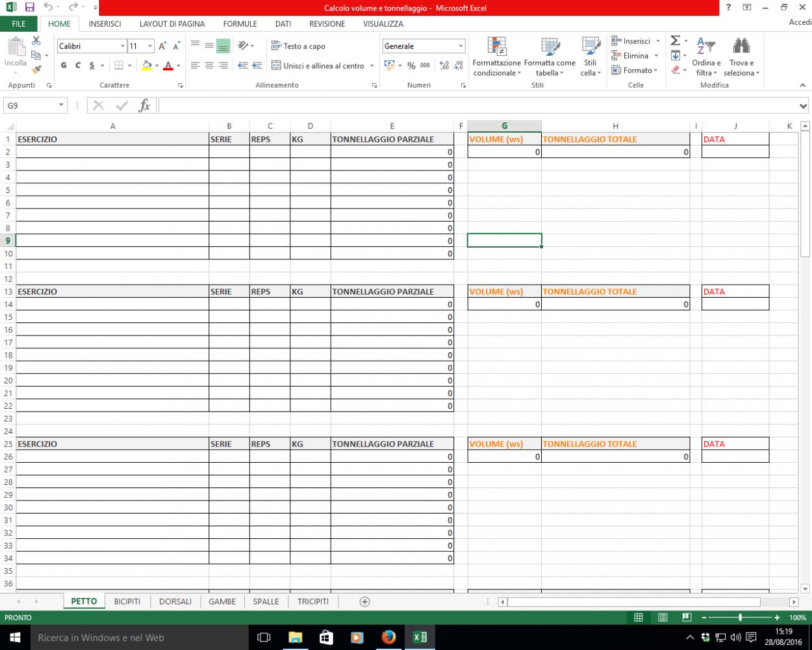Screen dimensions: 812x650
Task: Expand the Name Box dropdown arrow
Action: point(62,105)
